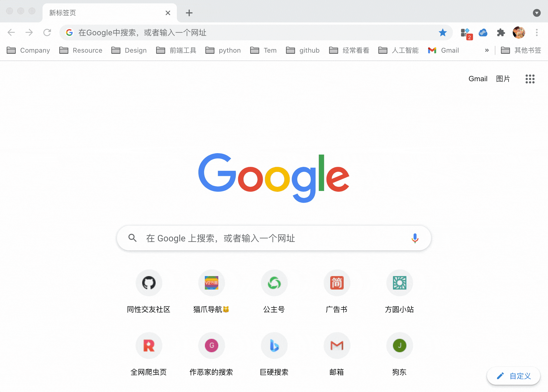
Task: Open Chrome's three-dot menu
Action: point(537,33)
